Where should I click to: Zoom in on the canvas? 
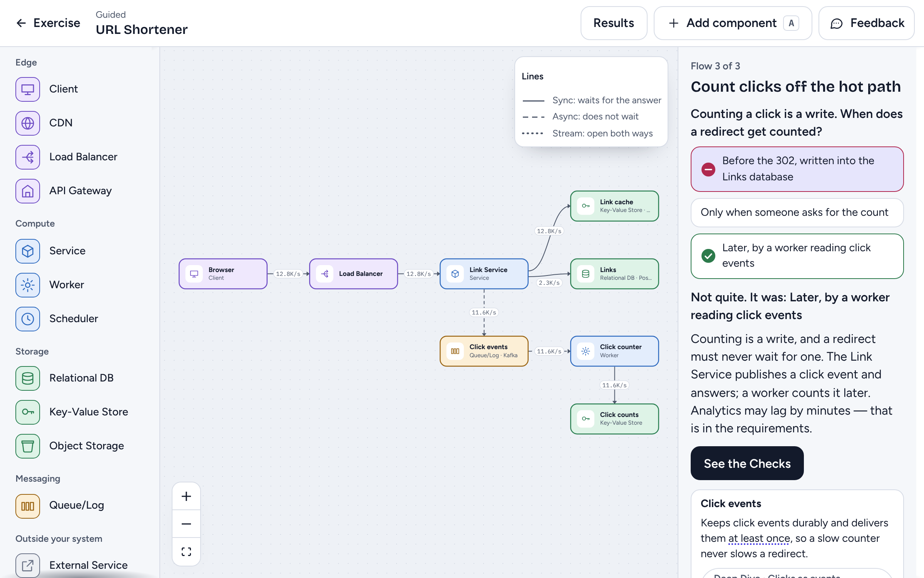coord(186,496)
